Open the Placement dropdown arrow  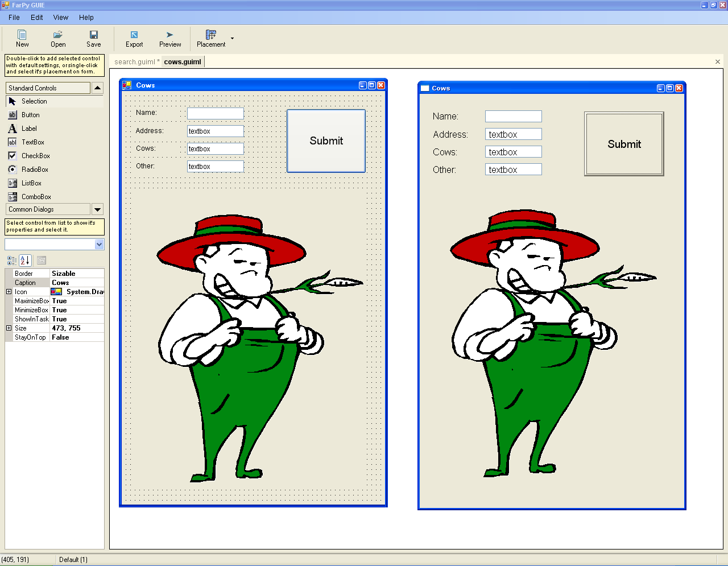[232, 39]
